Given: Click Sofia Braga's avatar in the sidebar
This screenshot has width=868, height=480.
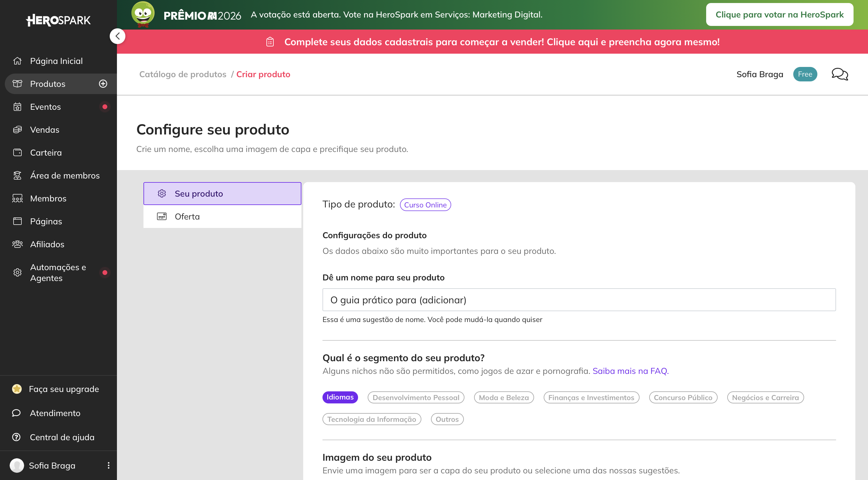Looking at the screenshot, I should click(17, 466).
